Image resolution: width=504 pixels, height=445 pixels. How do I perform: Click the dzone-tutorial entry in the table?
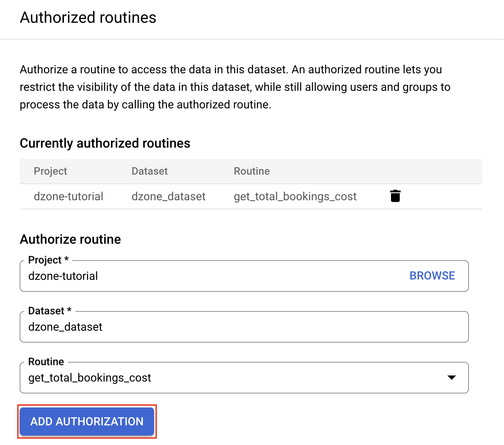68,196
